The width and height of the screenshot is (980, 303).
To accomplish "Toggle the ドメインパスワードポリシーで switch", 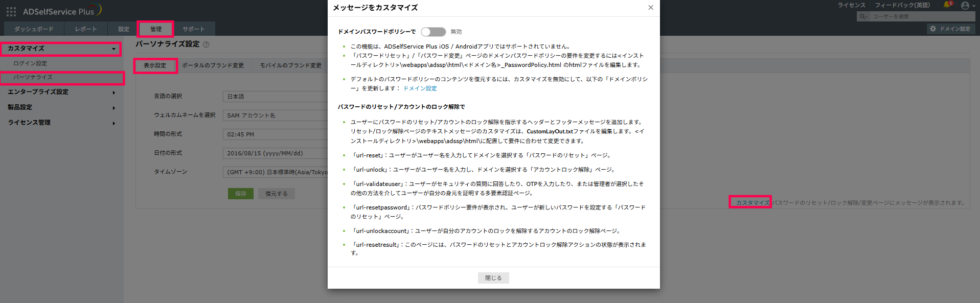I will click(x=433, y=32).
